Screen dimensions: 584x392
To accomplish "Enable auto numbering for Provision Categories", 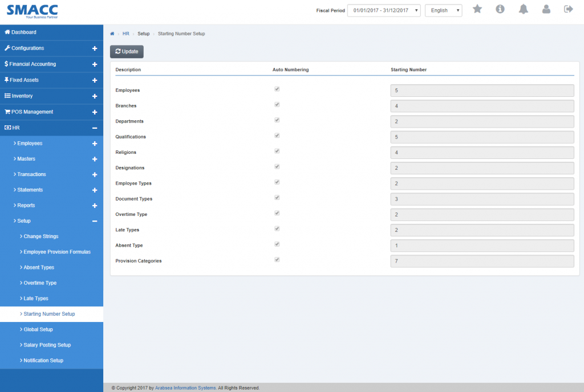I will [x=277, y=259].
